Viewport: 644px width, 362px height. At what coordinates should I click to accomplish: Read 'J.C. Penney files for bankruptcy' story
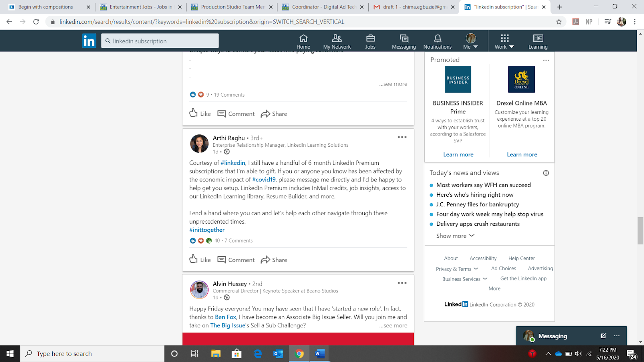click(x=478, y=204)
